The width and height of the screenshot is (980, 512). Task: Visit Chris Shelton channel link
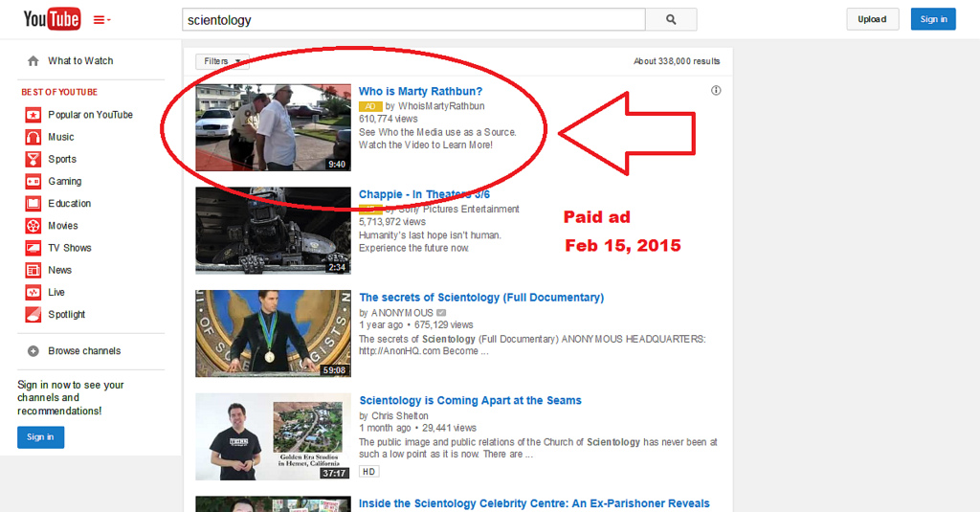click(400, 415)
